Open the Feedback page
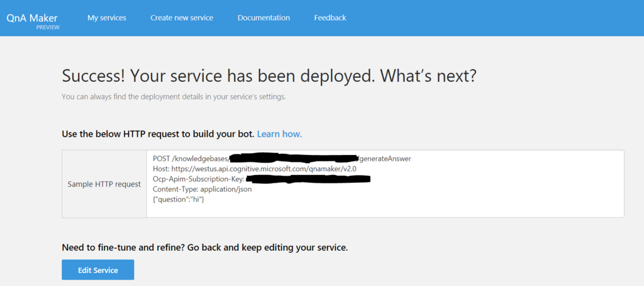This screenshot has height=286, width=644. pyautogui.click(x=330, y=18)
